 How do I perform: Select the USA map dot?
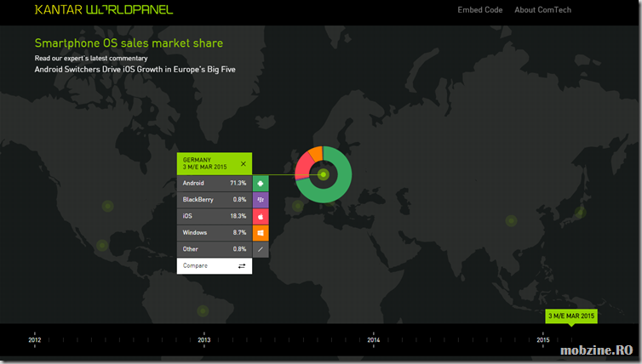107,206
